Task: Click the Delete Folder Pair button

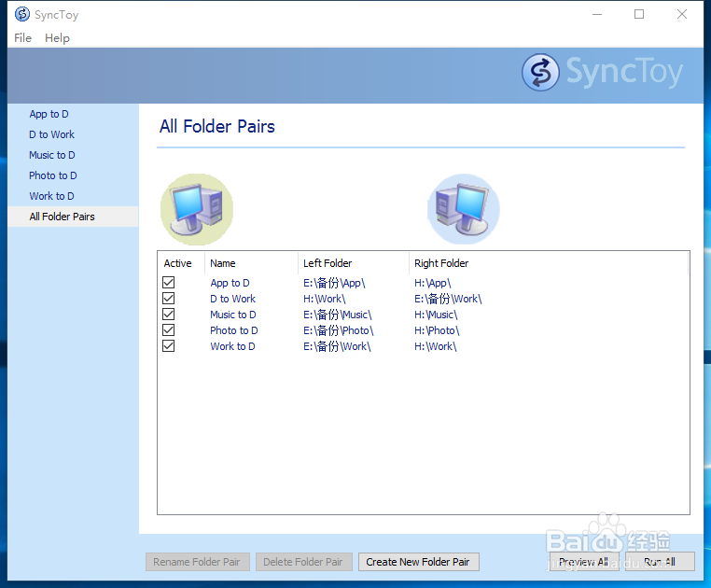Action: 303,562
